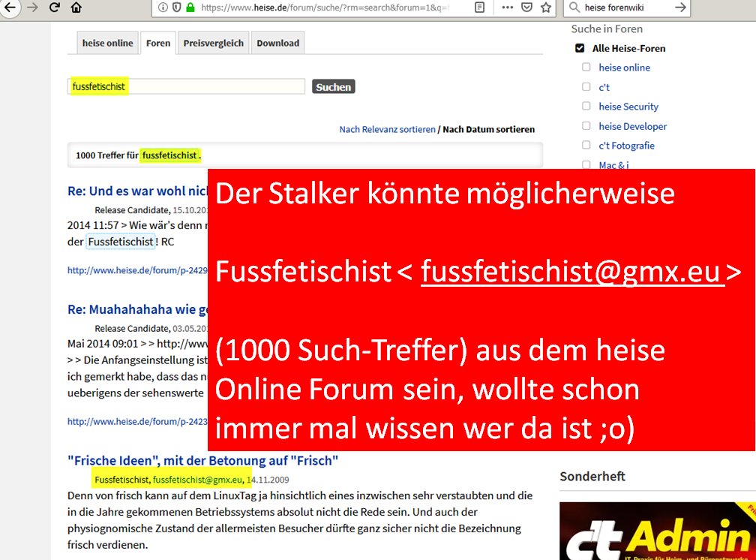Tick the 'heise Security' checkbox
The image size is (756, 560).
(586, 106)
